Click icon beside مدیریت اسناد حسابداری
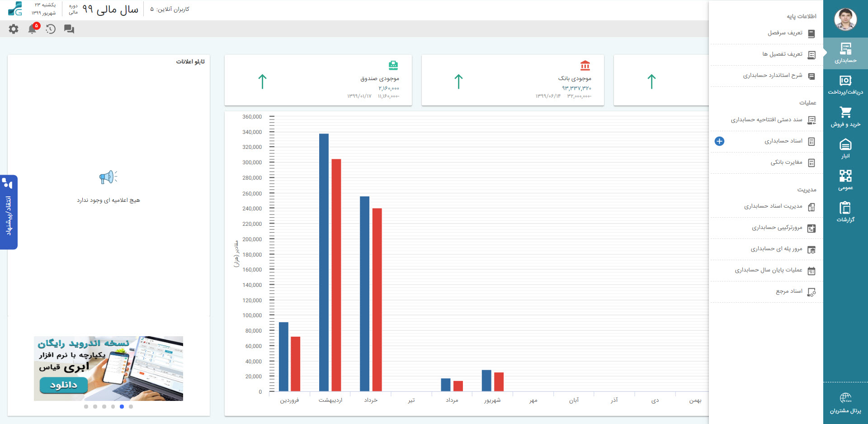868x424 pixels. pos(811,207)
